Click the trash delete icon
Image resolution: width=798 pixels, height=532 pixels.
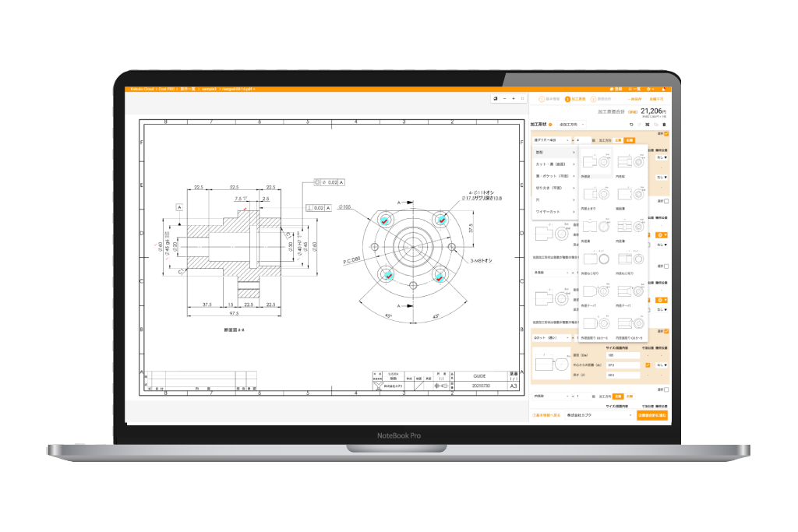(x=664, y=125)
